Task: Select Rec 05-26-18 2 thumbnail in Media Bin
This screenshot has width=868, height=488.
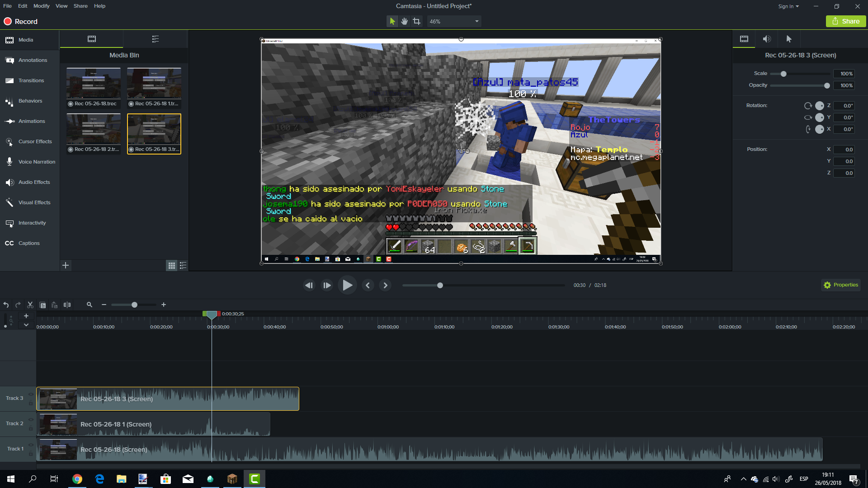Action: tap(94, 134)
